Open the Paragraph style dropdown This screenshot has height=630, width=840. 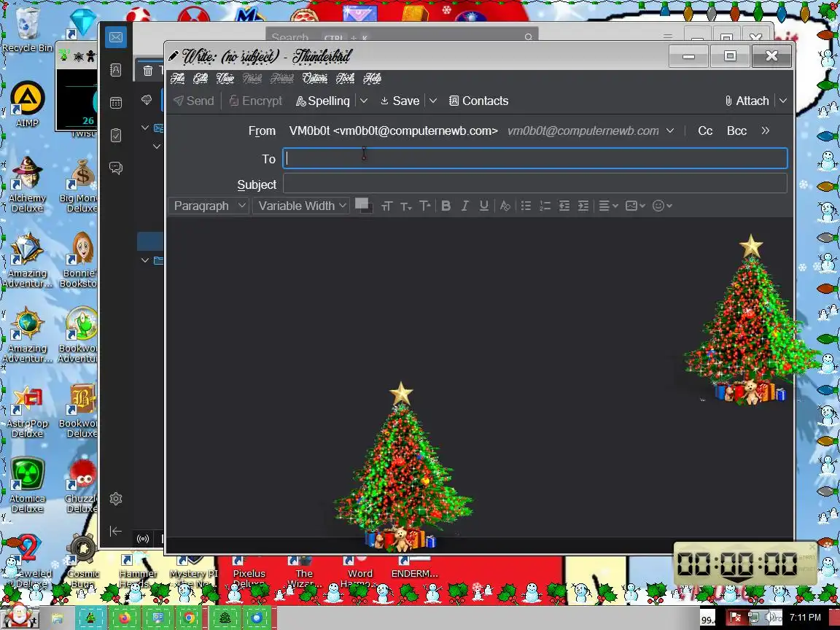tap(209, 206)
